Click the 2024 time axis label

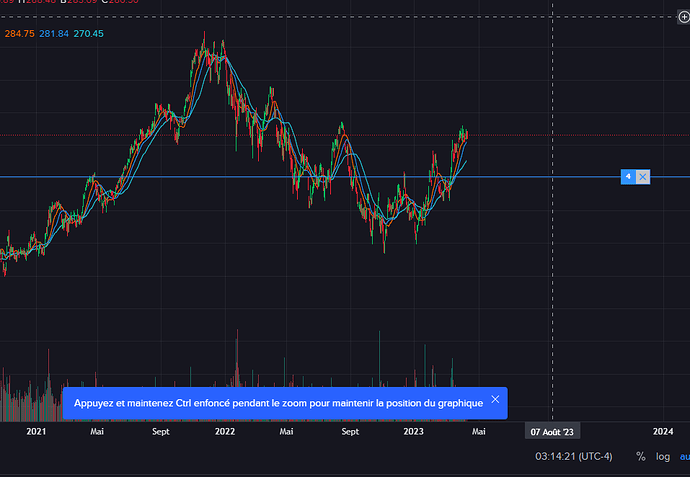click(x=663, y=432)
